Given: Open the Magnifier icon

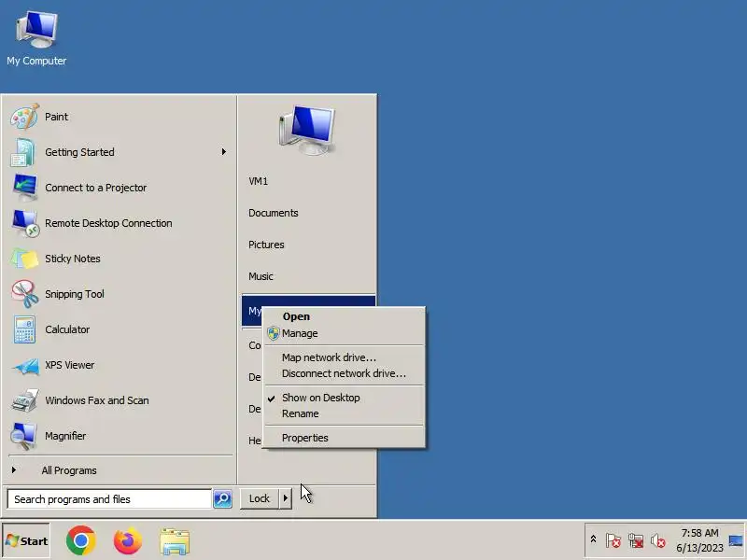Looking at the screenshot, I should pyautogui.click(x=23, y=436).
